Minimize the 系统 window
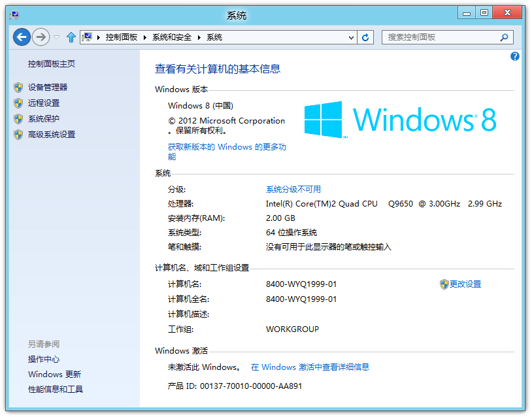This screenshot has height=417, width=532. (x=467, y=13)
